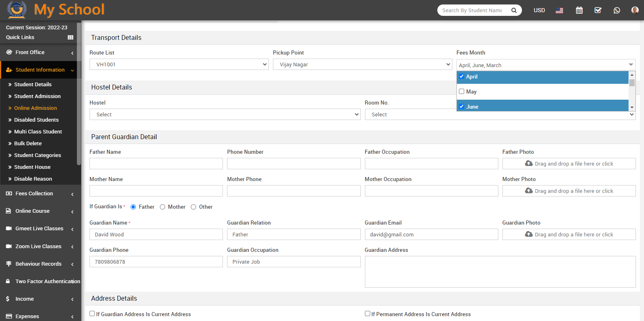Click the search magnifier icon

514,11
